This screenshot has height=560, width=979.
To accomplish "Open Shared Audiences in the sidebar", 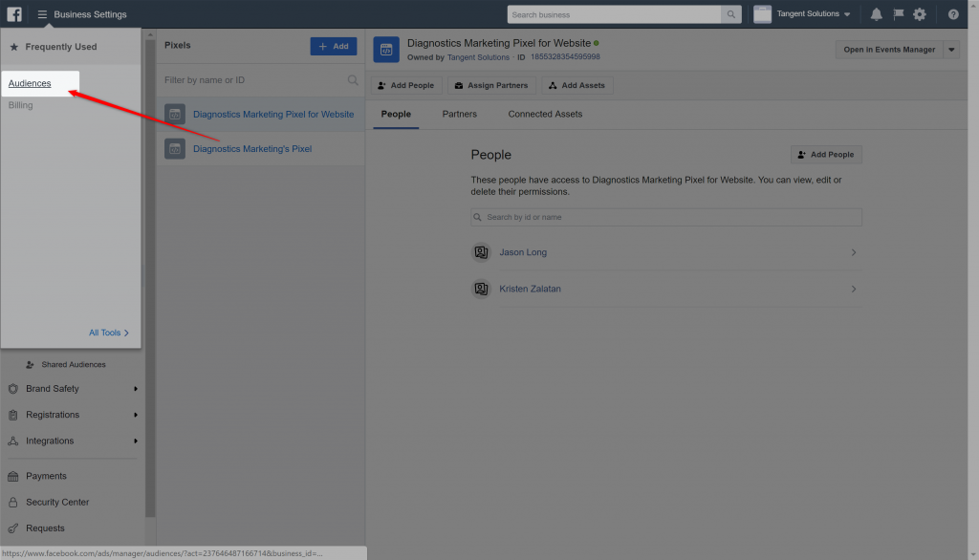I will [x=74, y=365].
